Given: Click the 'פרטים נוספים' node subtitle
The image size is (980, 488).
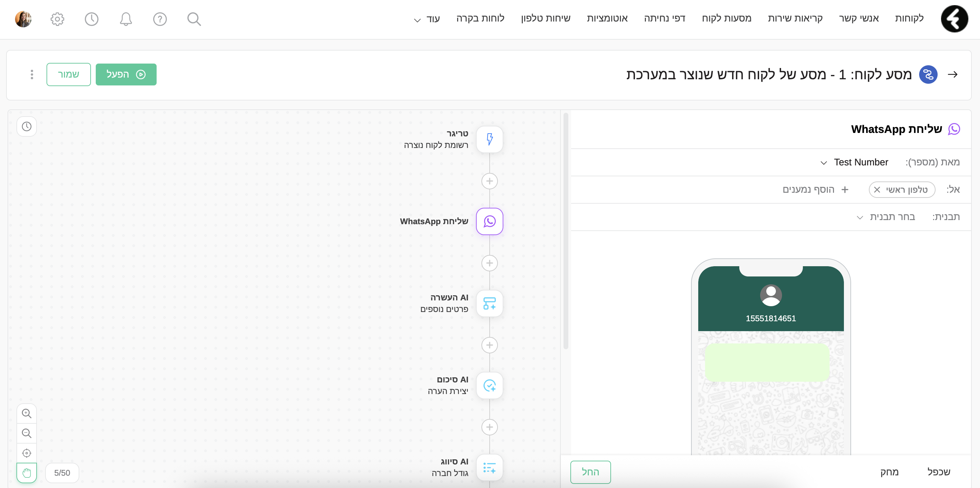Looking at the screenshot, I should tap(444, 309).
